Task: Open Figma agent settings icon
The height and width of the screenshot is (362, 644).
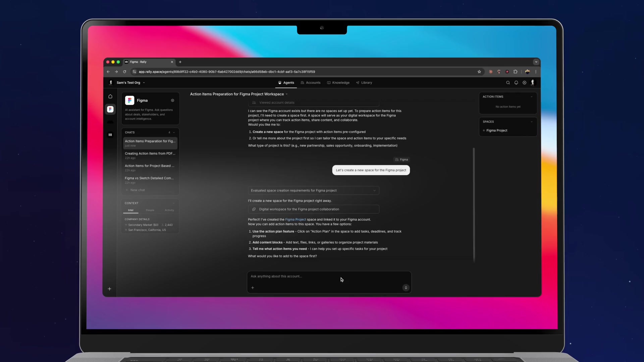Action: [x=172, y=101]
